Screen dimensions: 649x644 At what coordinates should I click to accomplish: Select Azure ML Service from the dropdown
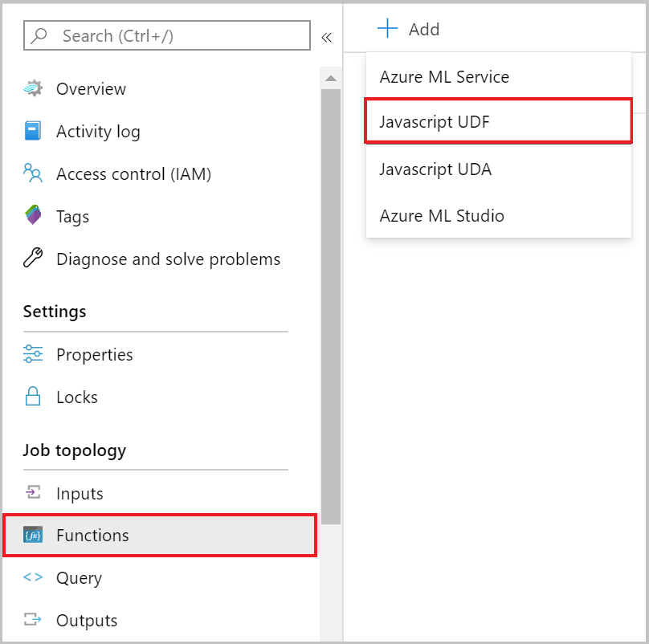[444, 77]
